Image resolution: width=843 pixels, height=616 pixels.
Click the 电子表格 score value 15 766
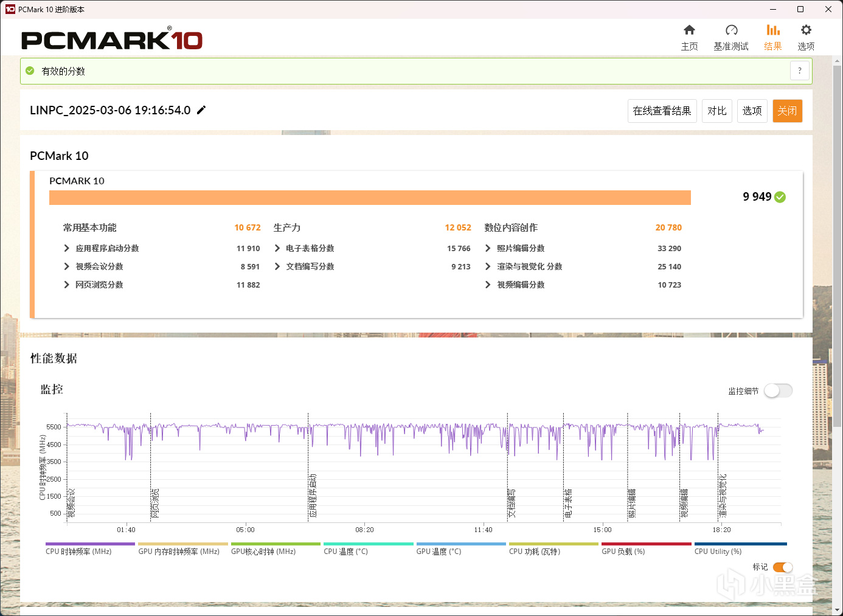pyautogui.click(x=459, y=248)
